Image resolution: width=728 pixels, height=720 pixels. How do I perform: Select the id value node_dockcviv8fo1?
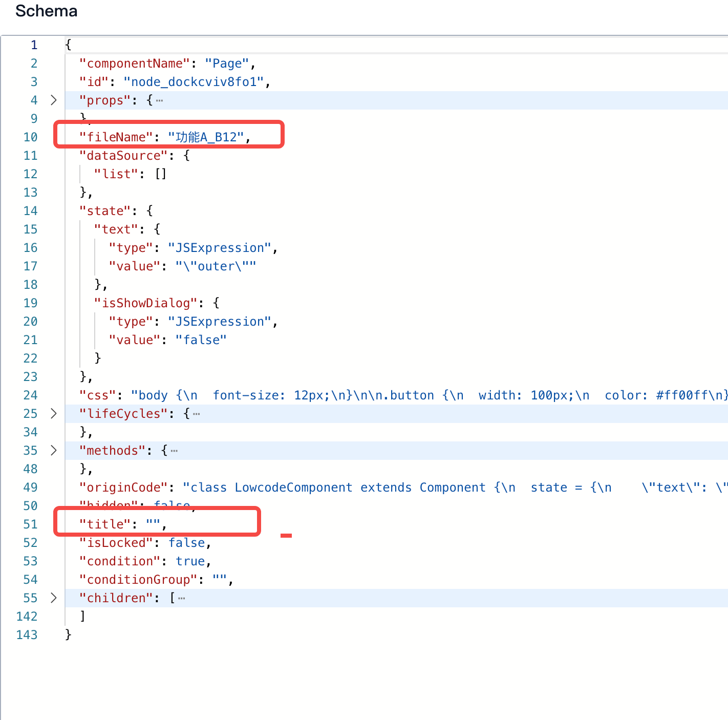click(x=194, y=81)
